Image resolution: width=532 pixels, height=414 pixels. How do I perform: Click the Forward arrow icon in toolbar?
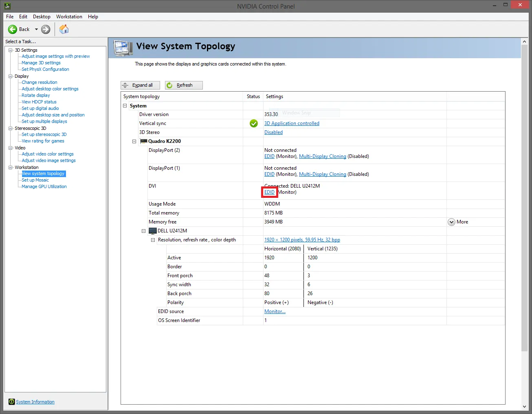(x=46, y=29)
